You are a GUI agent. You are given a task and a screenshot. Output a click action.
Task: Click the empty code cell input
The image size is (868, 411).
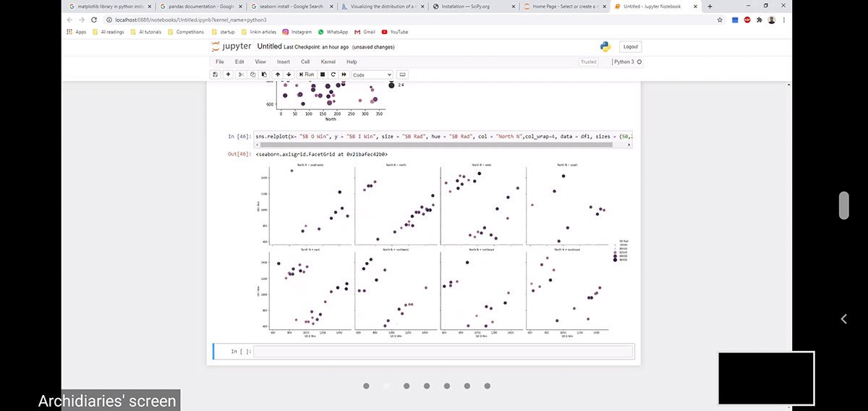click(x=443, y=352)
